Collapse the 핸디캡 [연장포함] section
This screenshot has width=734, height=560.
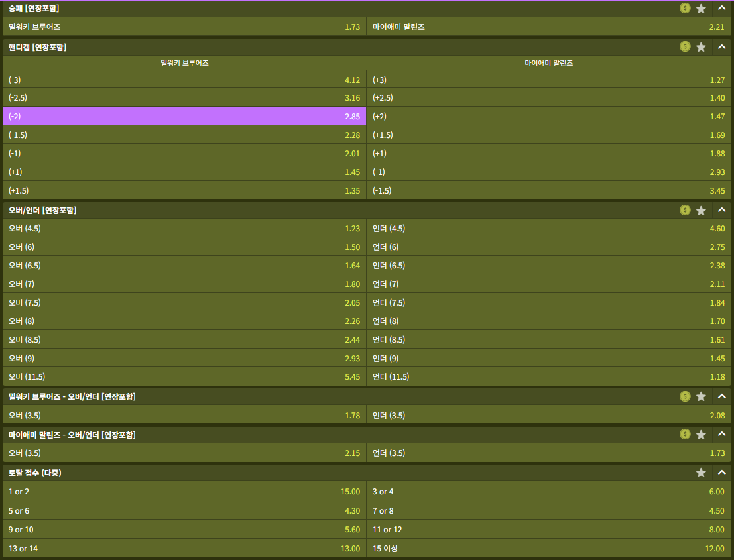coord(721,47)
